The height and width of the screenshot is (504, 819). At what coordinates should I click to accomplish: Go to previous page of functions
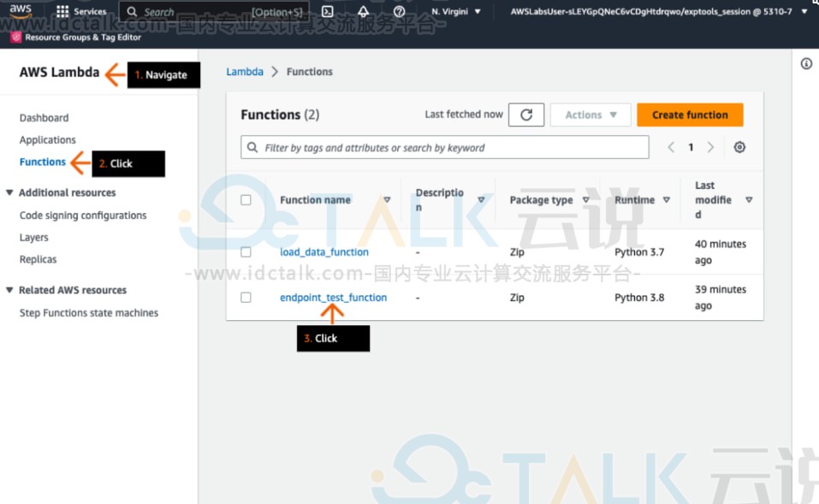tap(671, 148)
